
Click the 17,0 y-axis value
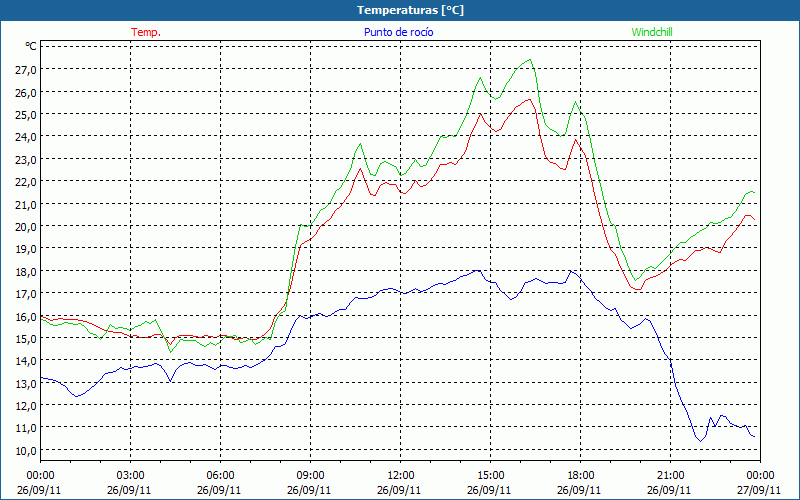tap(26, 294)
